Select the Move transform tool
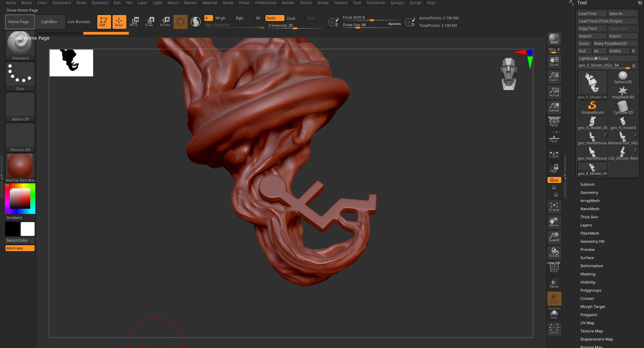Screen dimensions: 644x348 coord(134,22)
